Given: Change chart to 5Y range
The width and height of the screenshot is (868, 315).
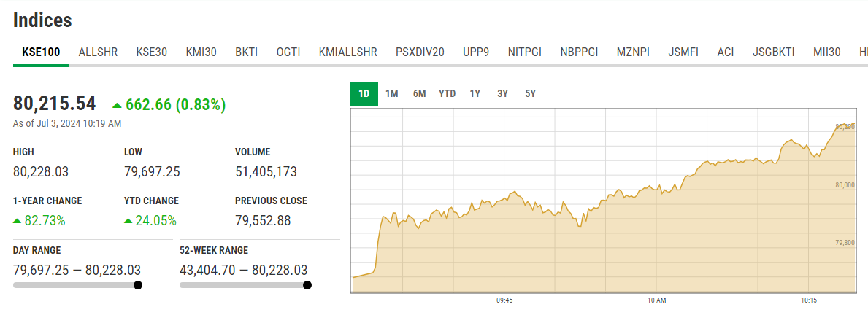Looking at the screenshot, I should tap(531, 94).
